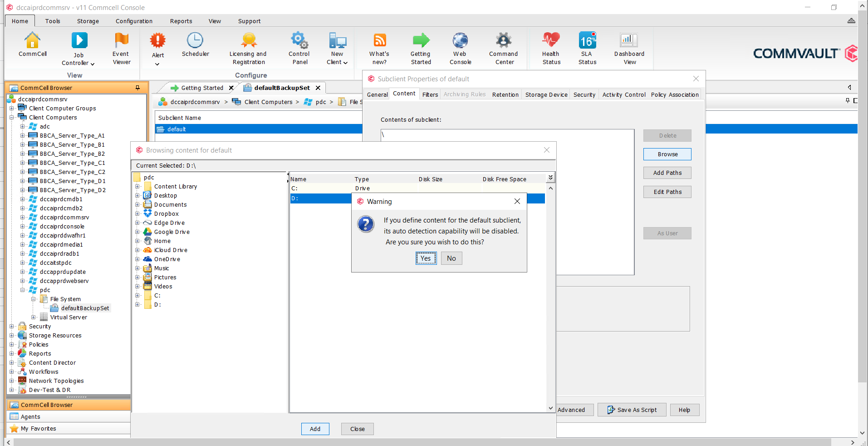Open the Dashboard View

pyautogui.click(x=629, y=49)
